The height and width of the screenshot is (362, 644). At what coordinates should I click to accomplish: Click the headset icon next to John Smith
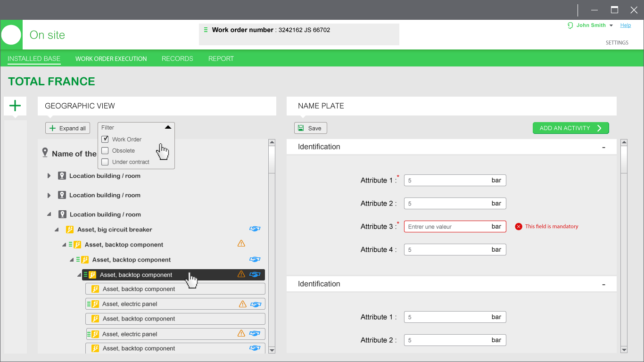point(570,25)
